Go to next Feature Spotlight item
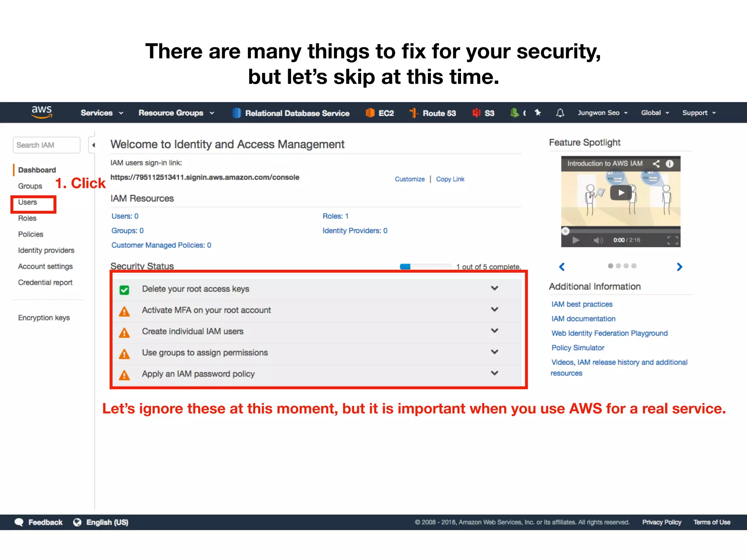The height and width of the screenshot is (560, 747). click(679, 267)
